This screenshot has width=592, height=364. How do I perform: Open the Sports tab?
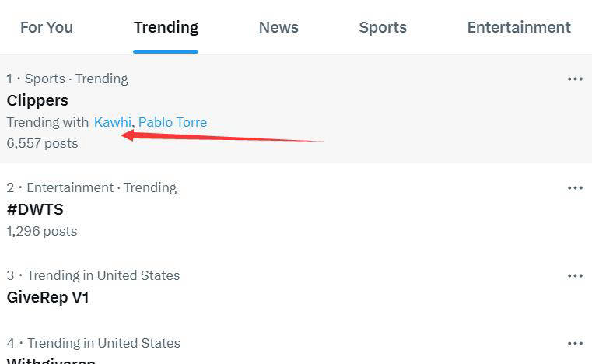383,27
